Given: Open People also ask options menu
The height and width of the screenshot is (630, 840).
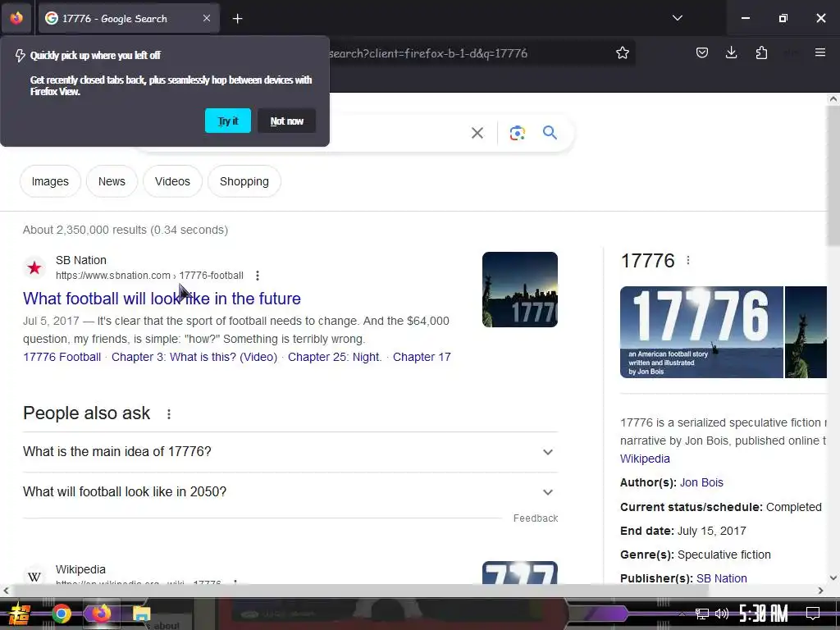Looking at the screenshot, I should (x=169, y=414).
